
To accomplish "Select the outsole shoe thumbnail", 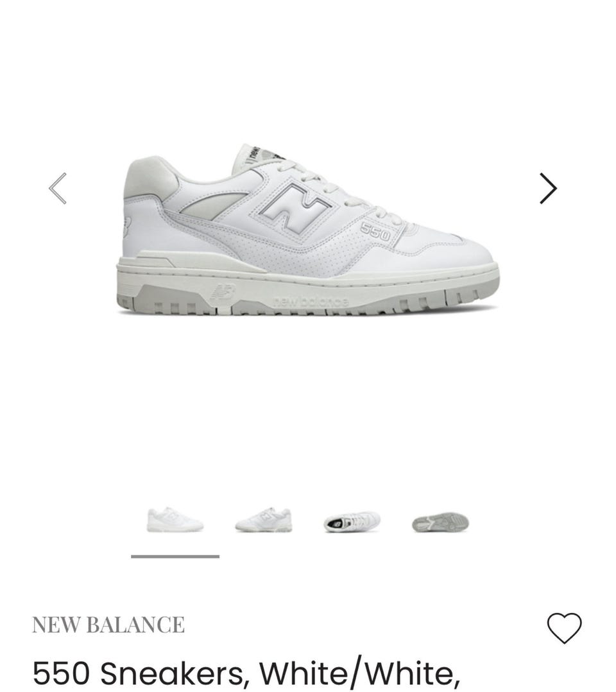I will (x=440, y=522).
